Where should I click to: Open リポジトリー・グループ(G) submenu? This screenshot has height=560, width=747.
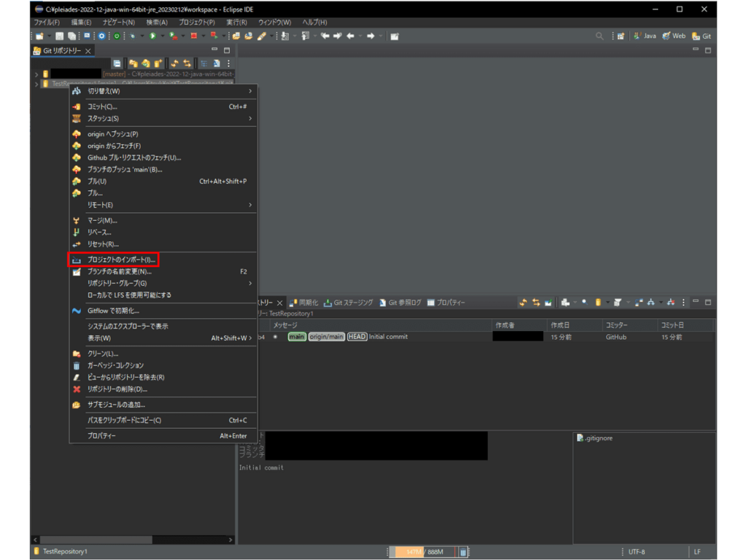tap(163, 284)
